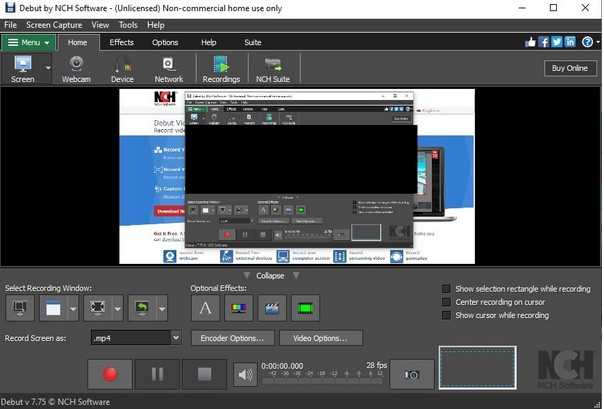The width and height of the screenshot is (604, 409).
Task: Click the audio level meter bar
Action: click(323, 381)
